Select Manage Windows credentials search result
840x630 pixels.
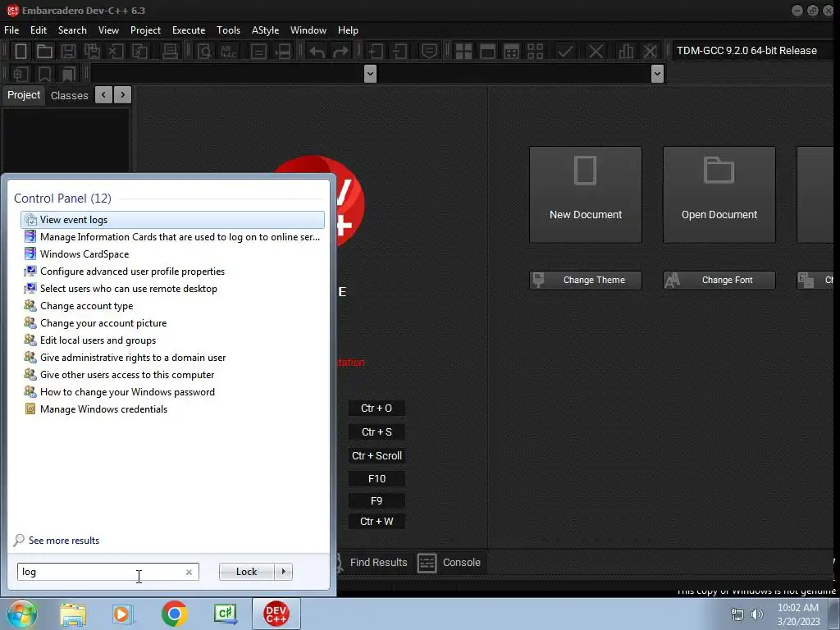pos(172,409)
